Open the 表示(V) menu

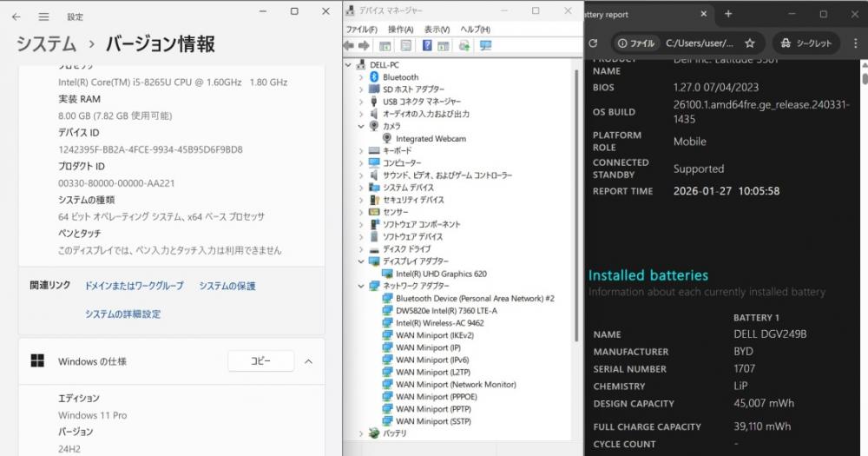coord(437,30)
